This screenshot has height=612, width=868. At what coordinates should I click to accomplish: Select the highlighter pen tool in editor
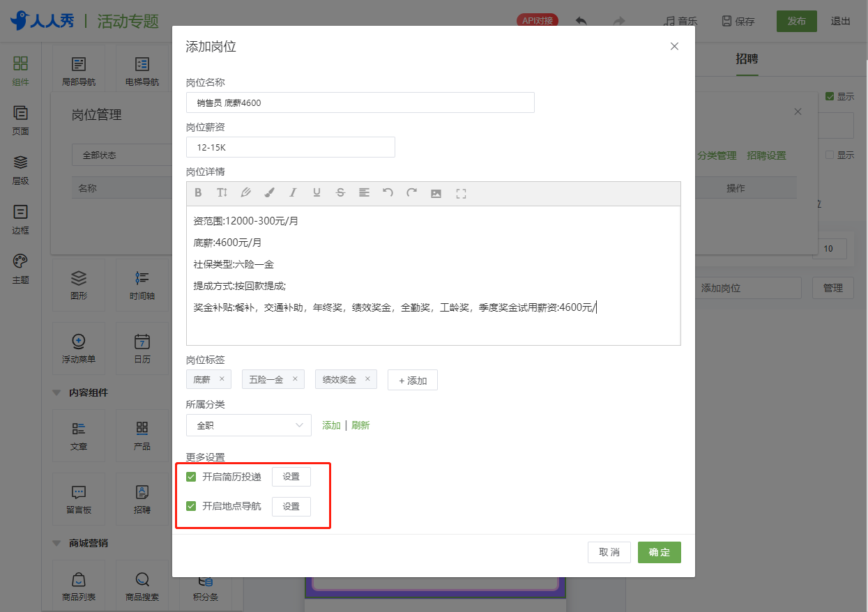(245, 193)
